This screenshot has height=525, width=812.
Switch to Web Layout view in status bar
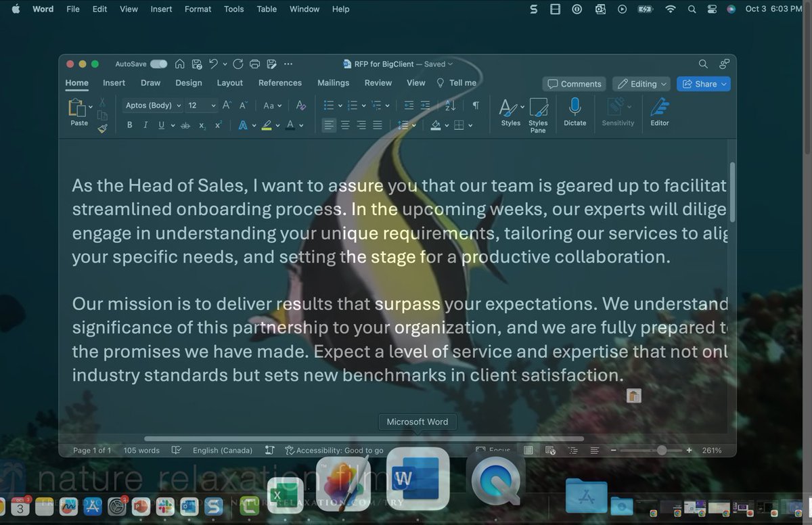point(550,451)
